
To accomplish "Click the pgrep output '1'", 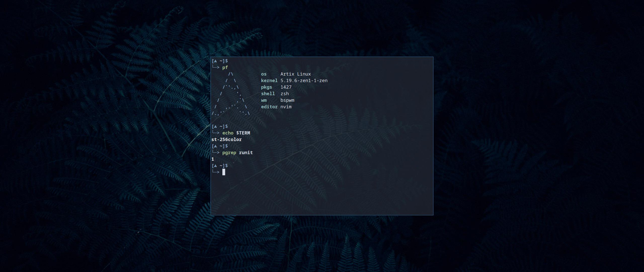I will point(213,159).
